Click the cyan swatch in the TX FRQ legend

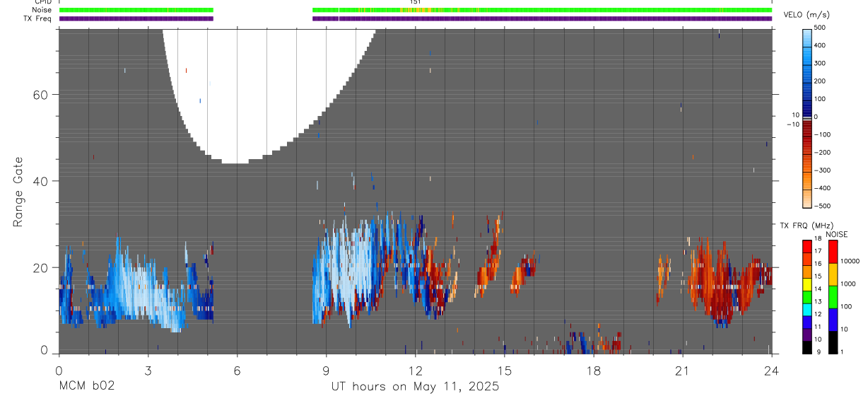808,308
